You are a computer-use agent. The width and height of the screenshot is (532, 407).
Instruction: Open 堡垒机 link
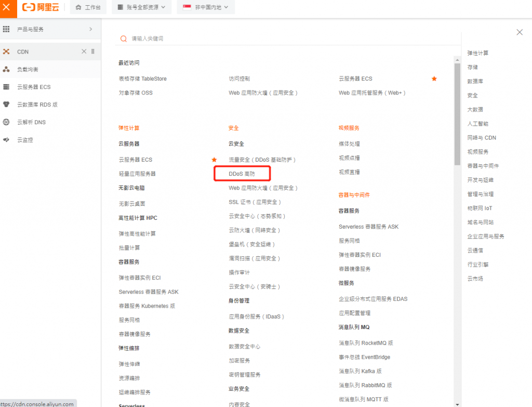pos(252,244)
